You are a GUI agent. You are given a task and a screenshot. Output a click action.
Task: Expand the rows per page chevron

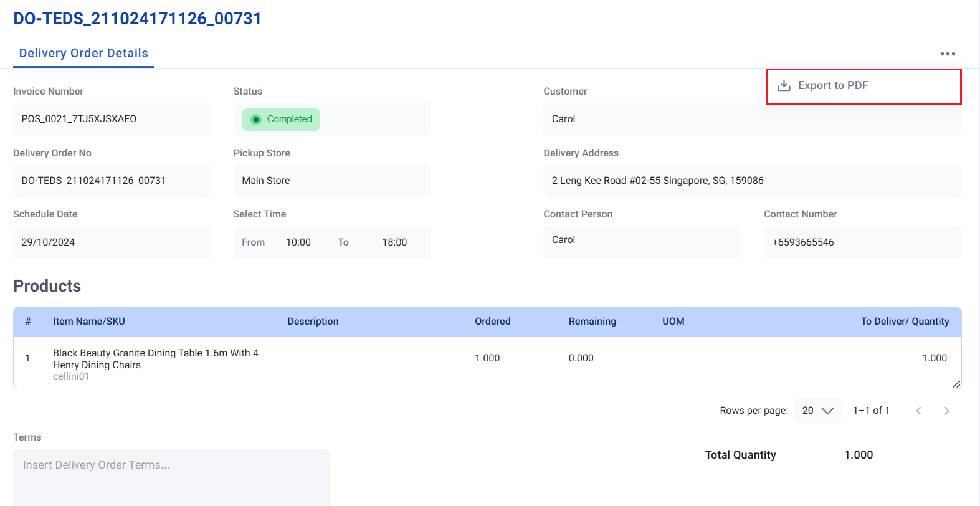(827, 411)
